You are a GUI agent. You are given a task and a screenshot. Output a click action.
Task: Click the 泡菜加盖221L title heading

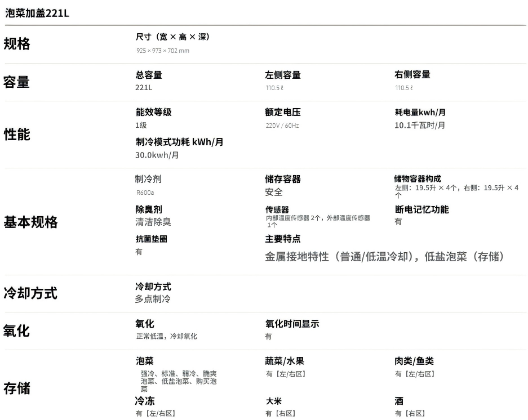tap(37, 13)
